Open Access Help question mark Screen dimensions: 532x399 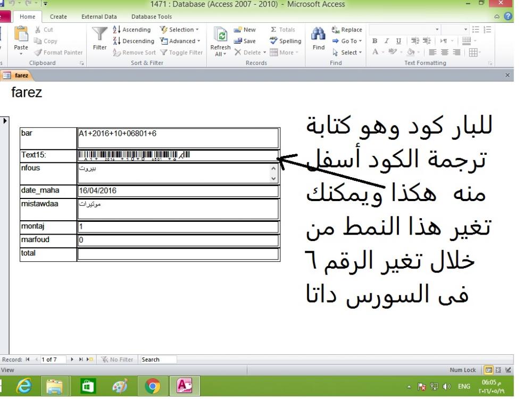(x=508, y=16)
